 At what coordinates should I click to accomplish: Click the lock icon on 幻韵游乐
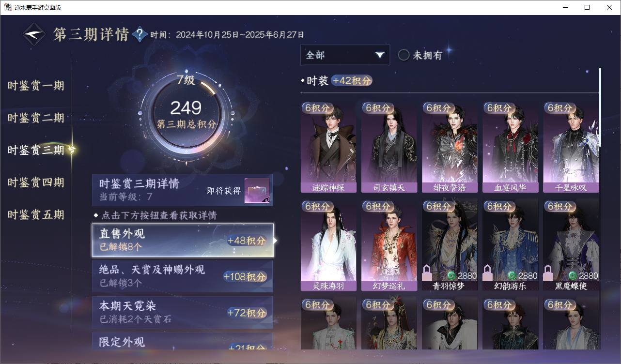coord(488,273)
